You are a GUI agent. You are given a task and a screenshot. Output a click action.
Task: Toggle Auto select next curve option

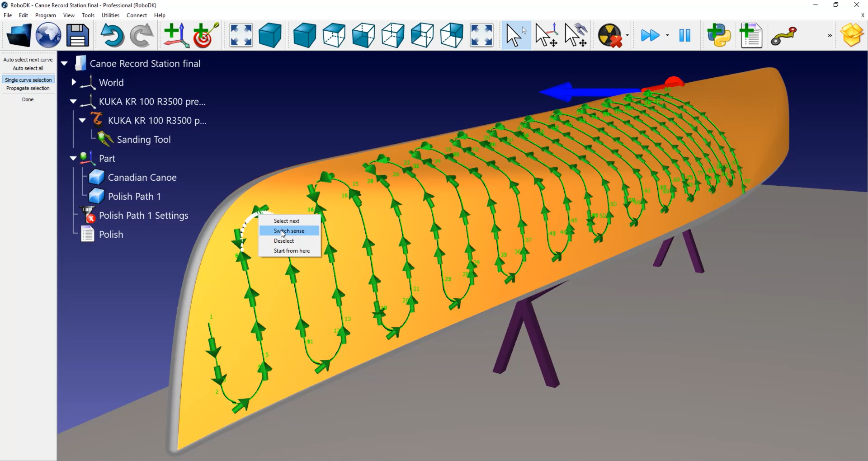click(28, 60)
